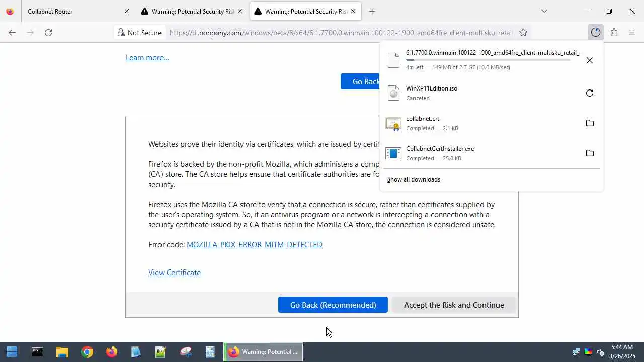Click Accept the Risk and Continue
Screen dimensions: 644x362
[x=454, y=305]
